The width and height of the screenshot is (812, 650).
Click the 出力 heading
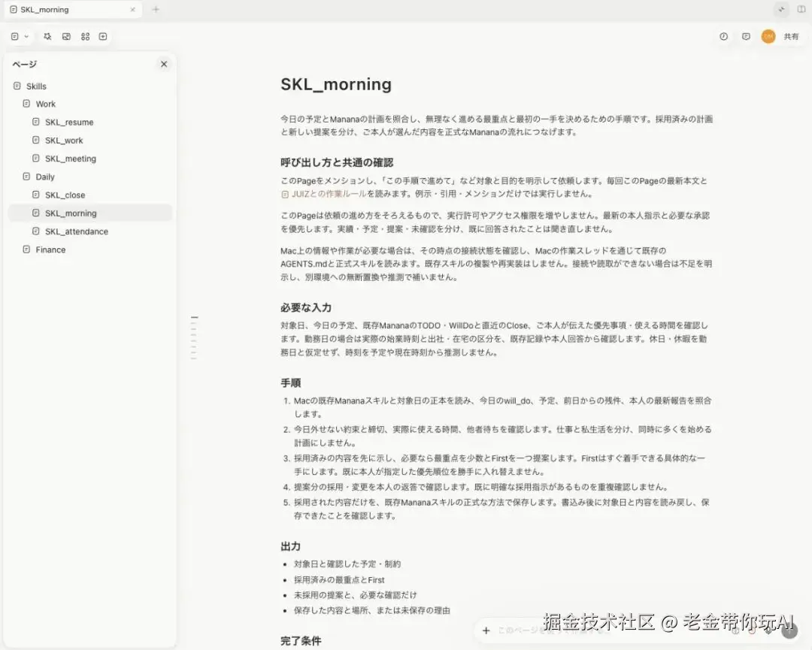pos(290,546)
